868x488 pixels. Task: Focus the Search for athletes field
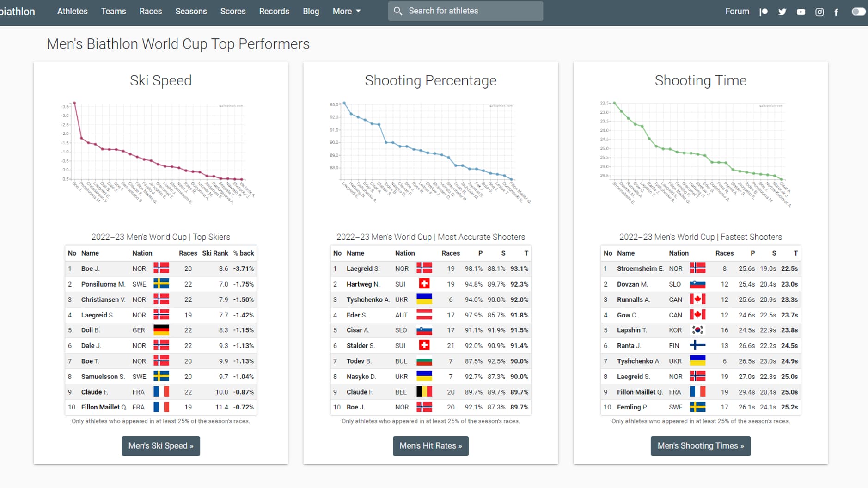465,11
